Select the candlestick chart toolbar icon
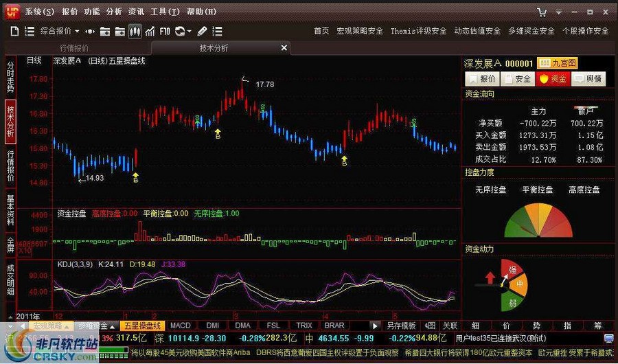 click(x=135, y=31)
